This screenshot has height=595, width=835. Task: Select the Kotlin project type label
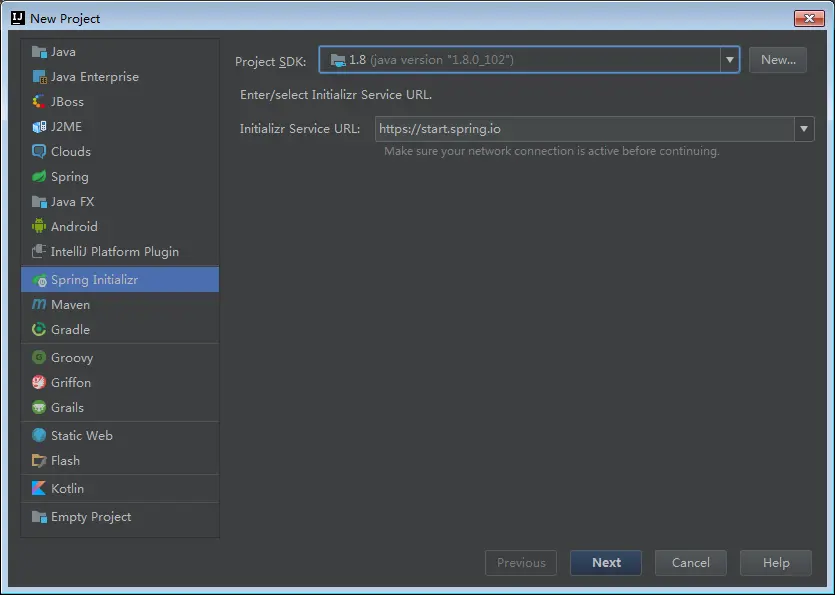(67, 488)
